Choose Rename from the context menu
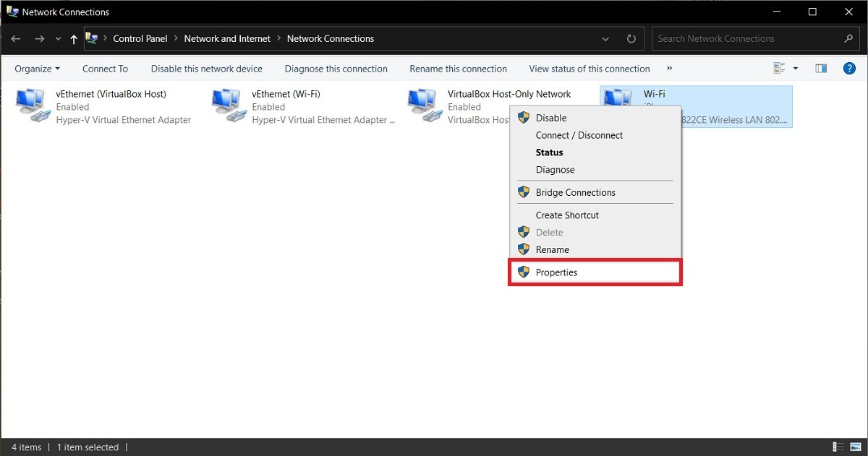This screenshot has width=868, height=456. (595, 249)
